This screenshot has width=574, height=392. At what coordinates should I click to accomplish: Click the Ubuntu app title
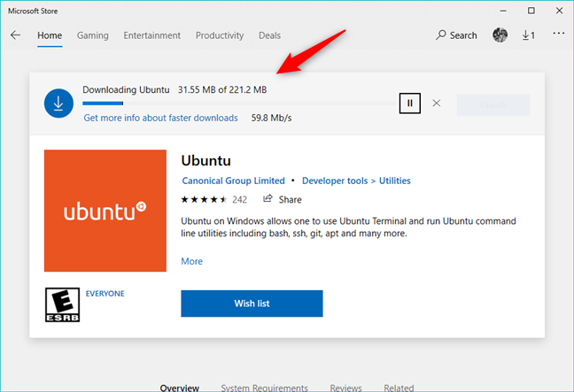coord(206,160)
